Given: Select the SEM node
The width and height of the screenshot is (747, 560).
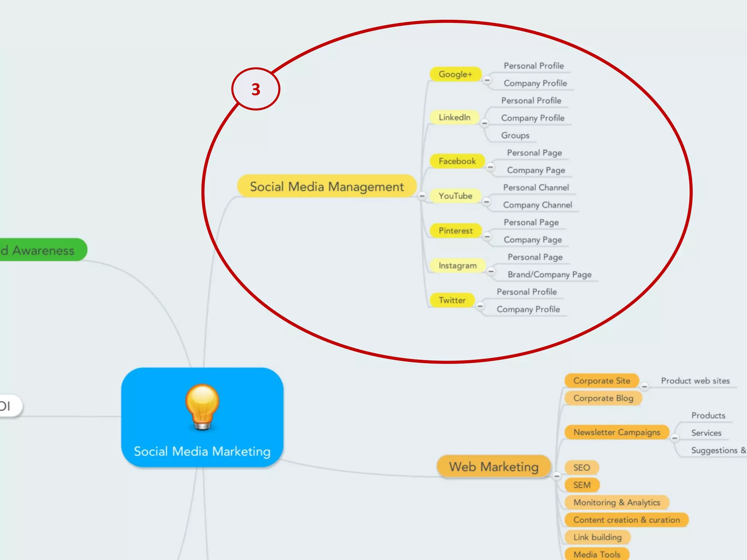Looking at the screenshot, I should [582, 485].
